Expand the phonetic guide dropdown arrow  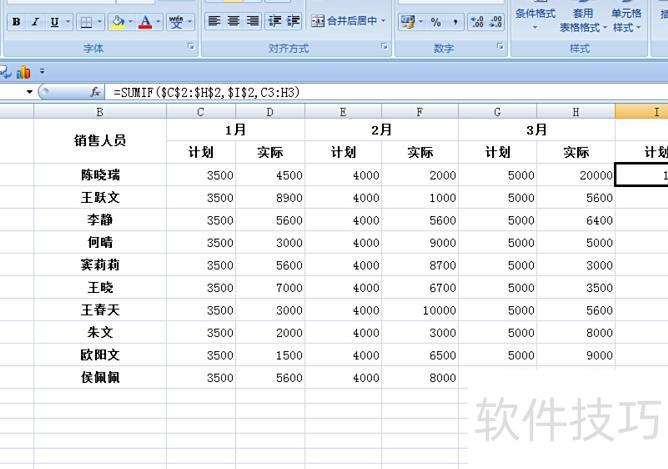point(190,22)
